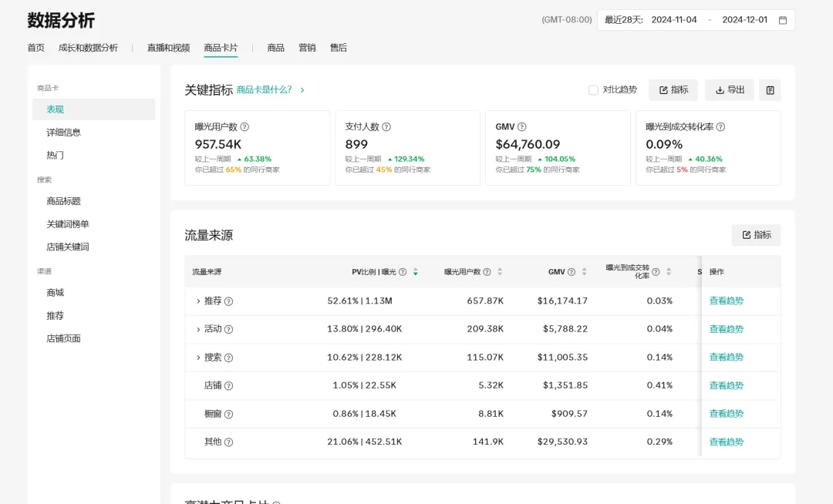The image size is (833, 504).
Task: Click 查看趋势 for the 其他 row
Action: click(x=727, y=442)
